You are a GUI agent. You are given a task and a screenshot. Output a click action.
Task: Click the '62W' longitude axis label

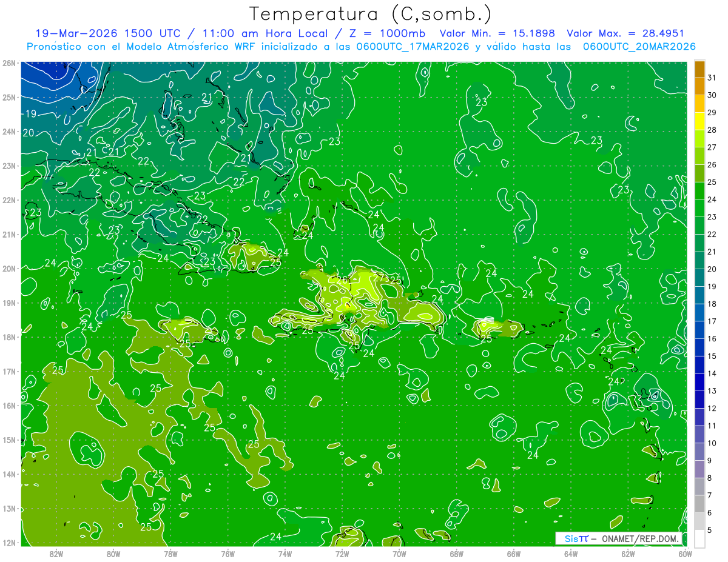pos(628,554)
